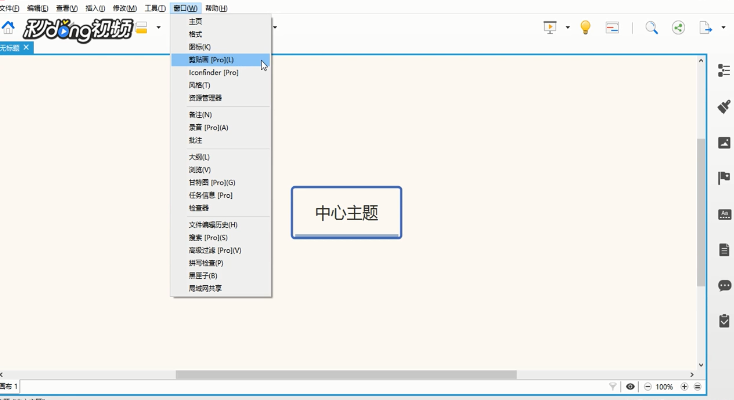Choose 搜索 [Pro](S) menu entry
The image size is (734, 400).
coord(220,237)
